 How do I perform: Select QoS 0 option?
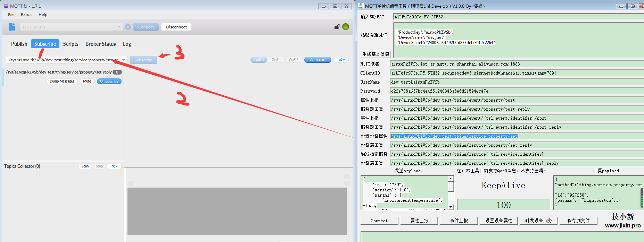coord(259,60)
